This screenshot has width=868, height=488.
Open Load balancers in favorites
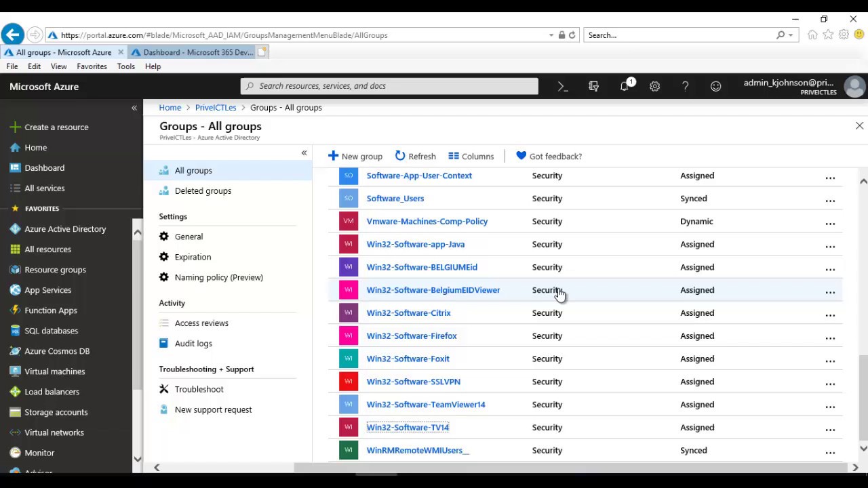click(52, 391)
